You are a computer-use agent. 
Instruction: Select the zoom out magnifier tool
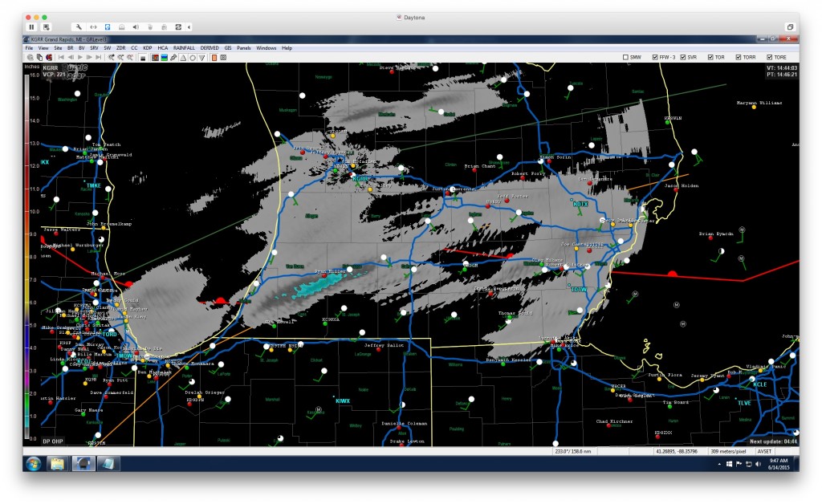point(121,57)
